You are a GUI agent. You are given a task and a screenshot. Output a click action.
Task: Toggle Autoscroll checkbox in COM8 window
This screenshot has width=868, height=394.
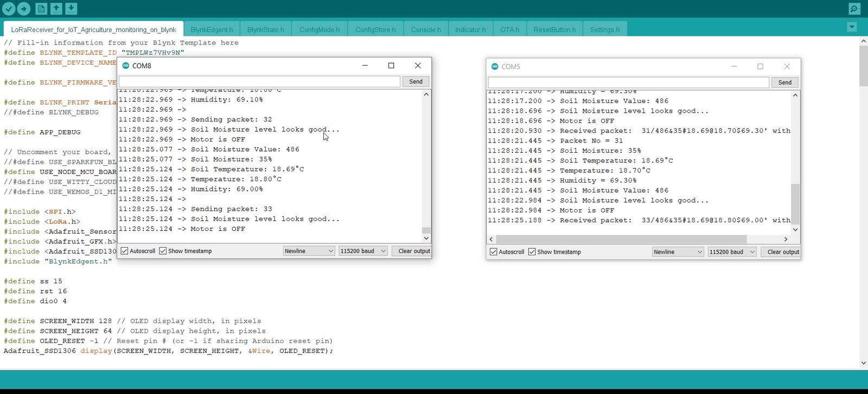coord(125,251)
